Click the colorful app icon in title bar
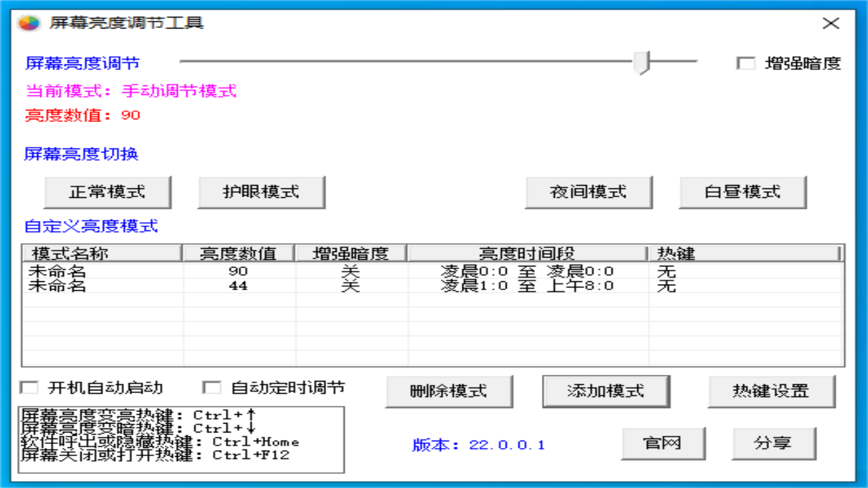868x488 pixels. [x=28, y=23]
